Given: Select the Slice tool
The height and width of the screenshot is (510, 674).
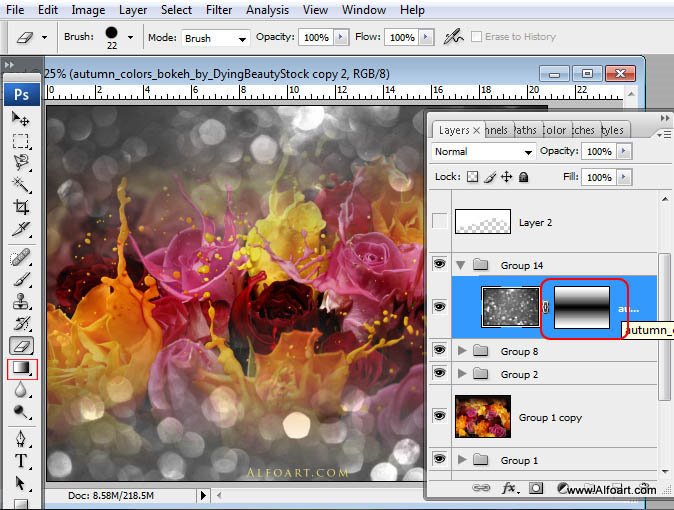Looking at the screenshot, I should tap(20, 229).
